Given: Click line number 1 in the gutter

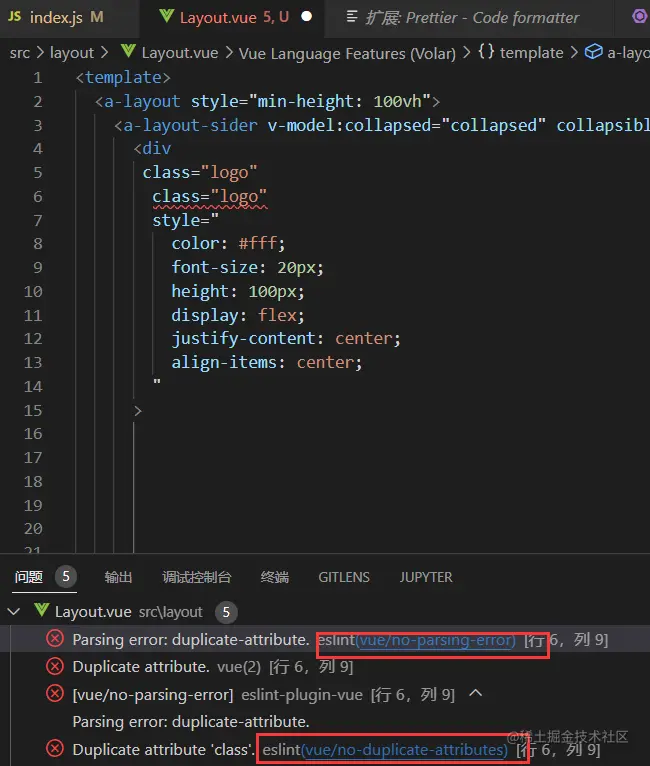Looking at the screenshot, I should pos(38,78).
